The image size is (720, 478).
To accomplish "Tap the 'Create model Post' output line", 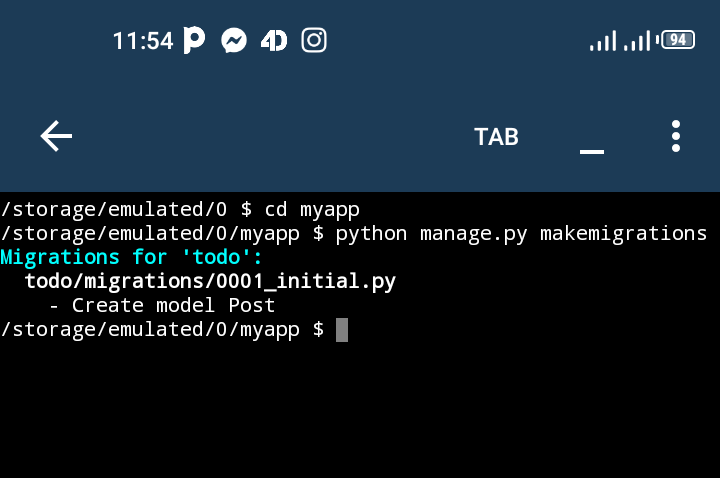I will click(174, 305).
